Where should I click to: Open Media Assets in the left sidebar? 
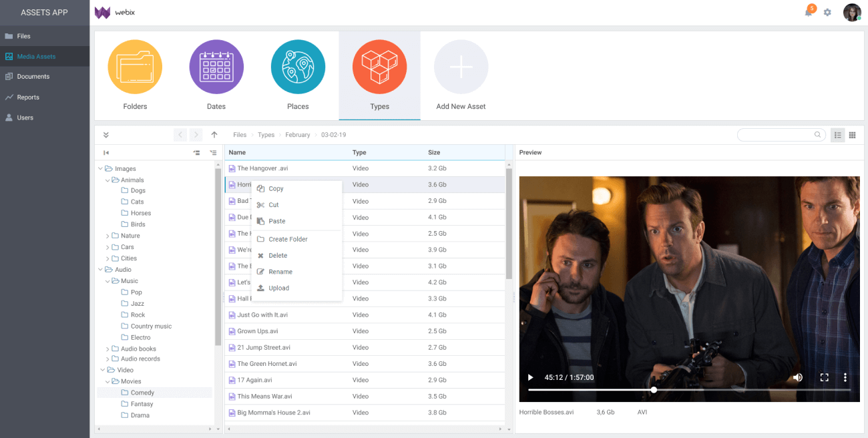coord(45,56)
